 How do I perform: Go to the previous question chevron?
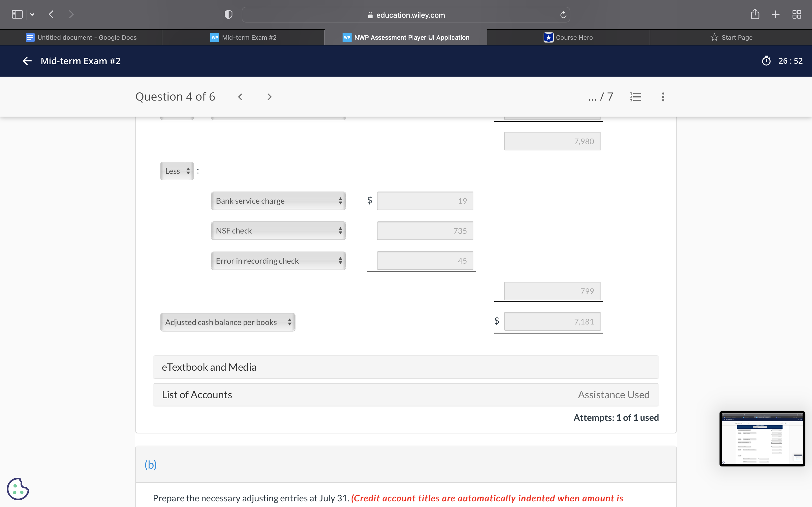(240, 97)
